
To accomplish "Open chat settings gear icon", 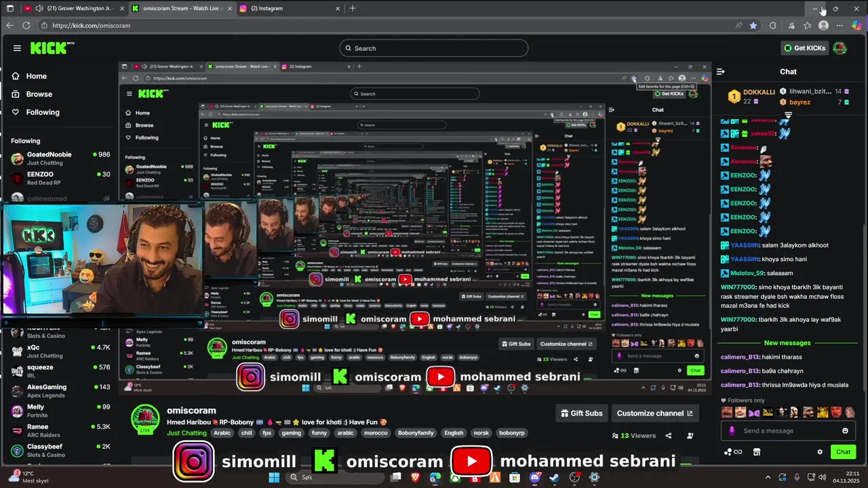I will pyautogui.click(x=820, y=452).
